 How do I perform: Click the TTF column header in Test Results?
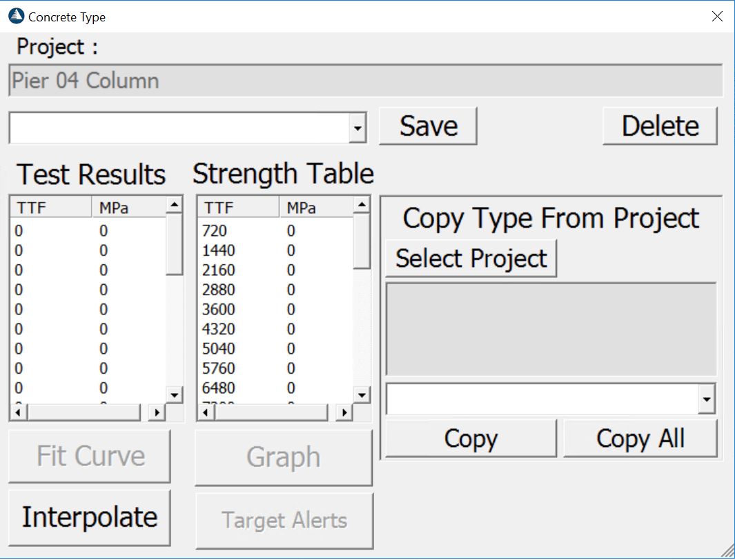51,208
